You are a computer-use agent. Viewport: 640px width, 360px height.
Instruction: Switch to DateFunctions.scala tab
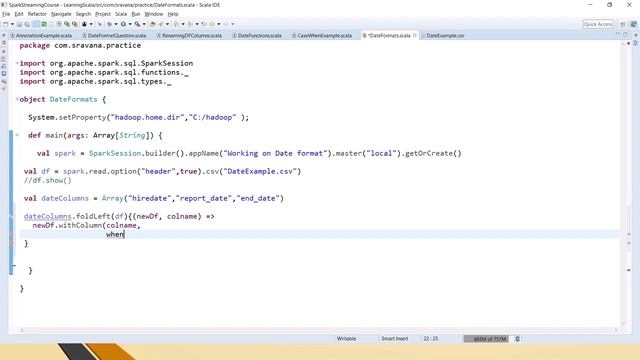click(259, 36)
